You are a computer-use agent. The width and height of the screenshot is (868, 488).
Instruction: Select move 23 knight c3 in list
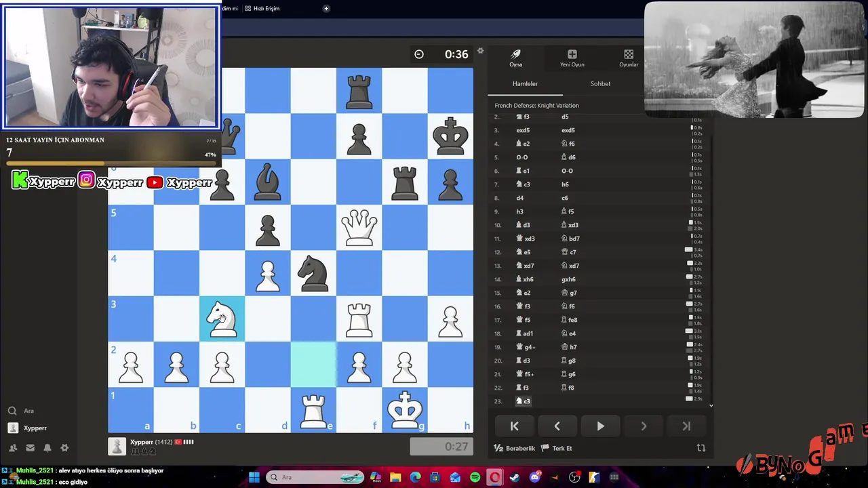point(524,401)
